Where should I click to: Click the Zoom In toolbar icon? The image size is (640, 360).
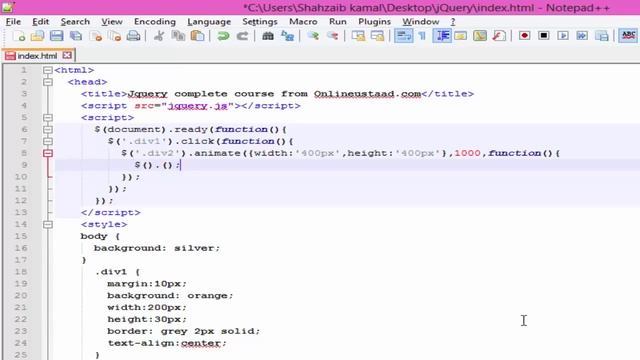coord(313,36)
